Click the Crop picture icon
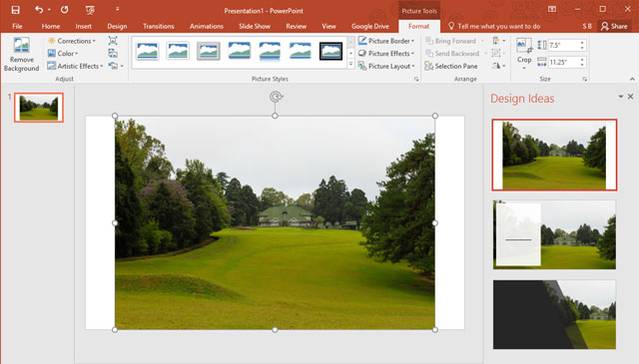 click(524, 45)
